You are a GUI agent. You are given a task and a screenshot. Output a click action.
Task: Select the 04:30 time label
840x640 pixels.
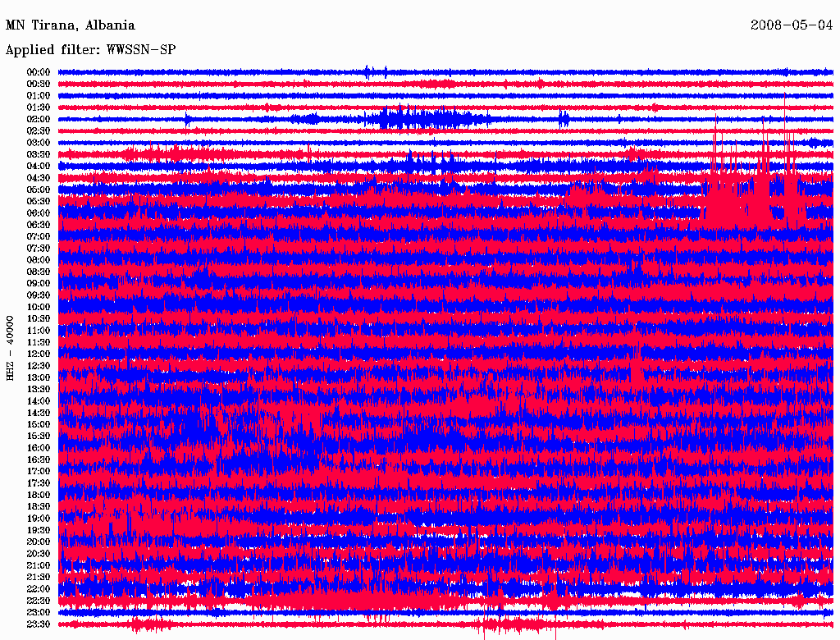39,178
